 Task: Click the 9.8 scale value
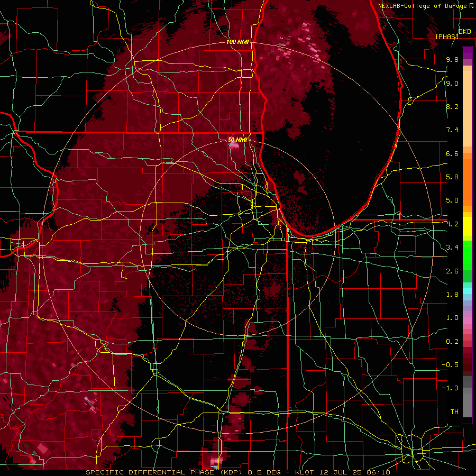pyautogui.click(x=452, y=59)
